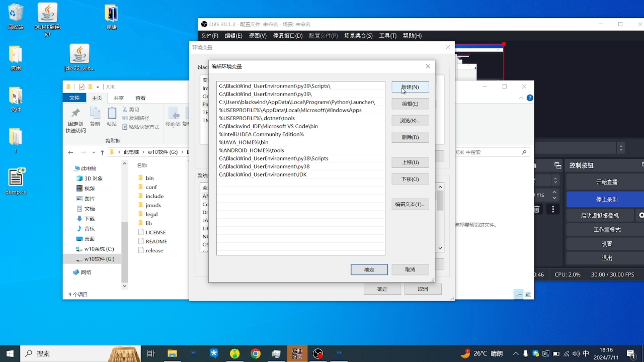This screenshot has width=644, height=362.
Task: Select %ANDROID_HOME%\tools path entry
Action: coord(301,150)
